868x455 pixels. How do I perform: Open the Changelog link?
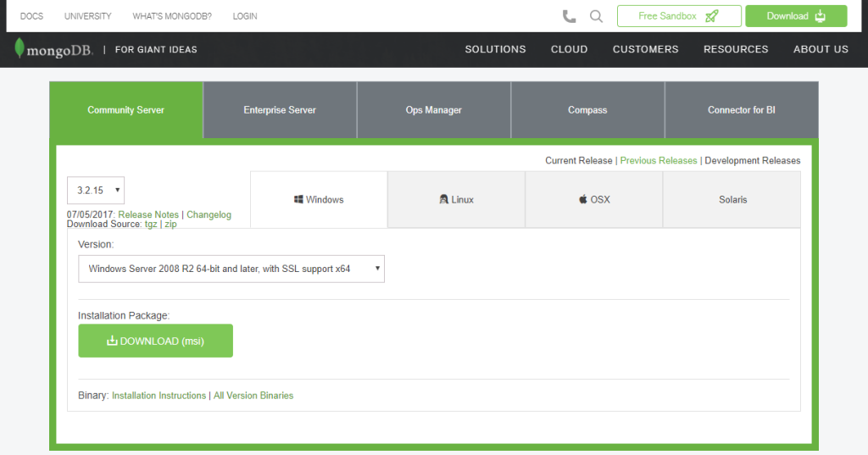[209, 214]
